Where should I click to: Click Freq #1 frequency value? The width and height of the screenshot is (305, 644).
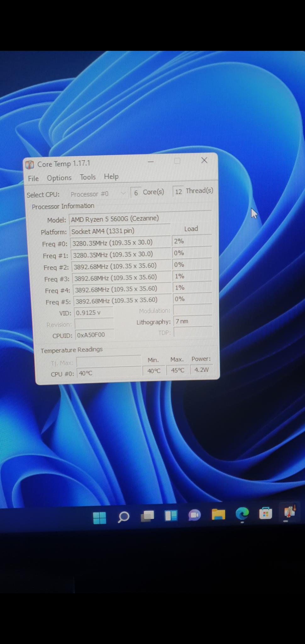121,254
